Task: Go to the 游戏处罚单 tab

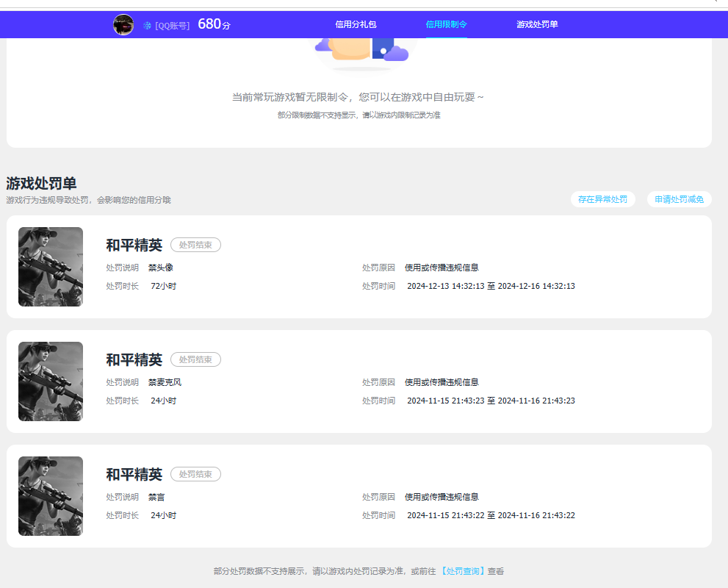Action: pos(537,24)
